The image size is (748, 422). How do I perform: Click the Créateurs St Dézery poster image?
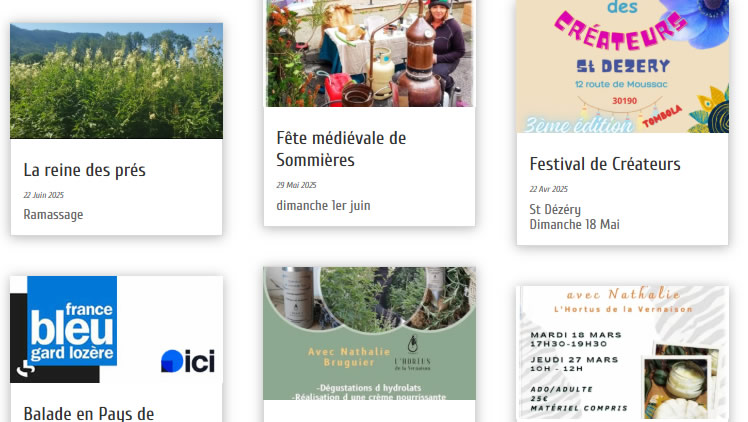pyautogui.click(x=623, y=66)
